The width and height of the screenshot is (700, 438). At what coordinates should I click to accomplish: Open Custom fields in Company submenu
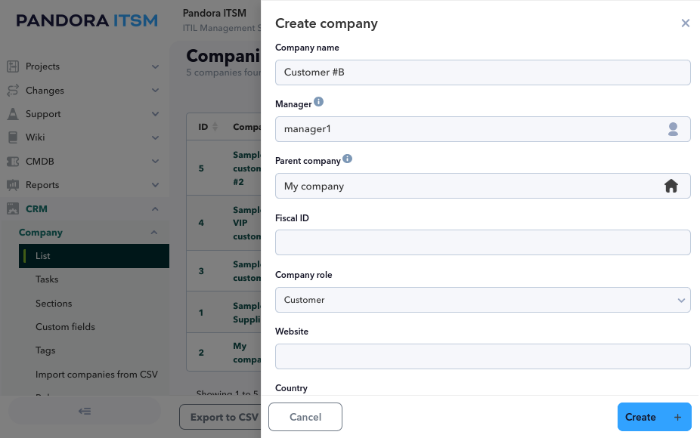65,327
